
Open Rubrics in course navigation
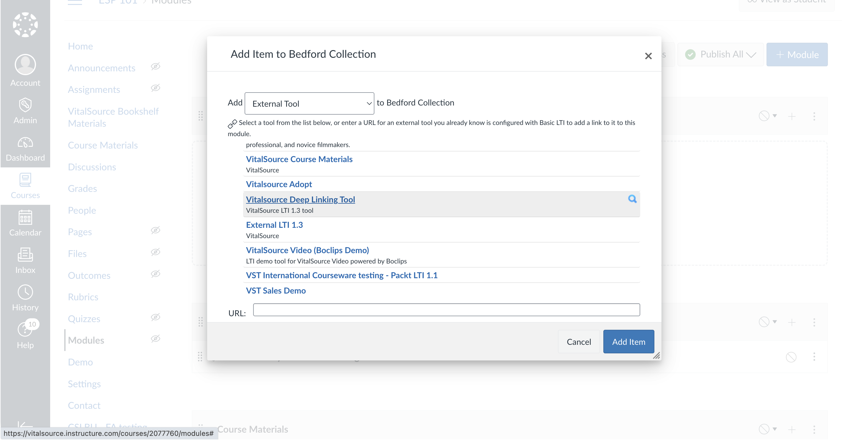[x=83, y=297]
